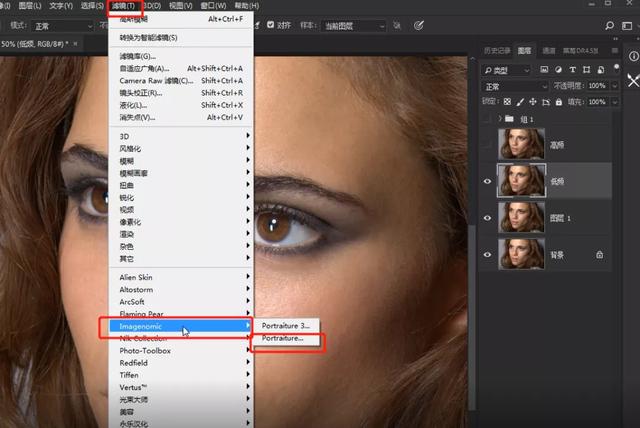The height and width of the screenshot is (428, 640).
Task: Show the 组 1 group visibility box
Action: click(x=487, y=119)
